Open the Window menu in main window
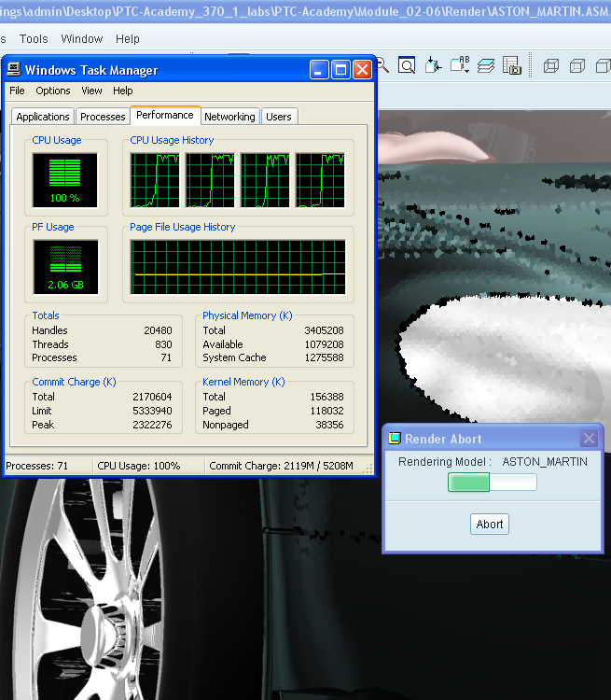This screenshot has width=611, height=700. coord(82,39)
